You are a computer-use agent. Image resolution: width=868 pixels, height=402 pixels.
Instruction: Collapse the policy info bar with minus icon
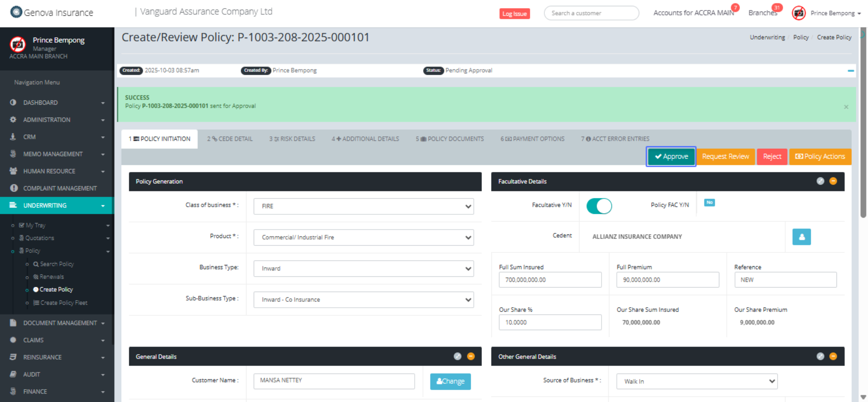[x=850, y=70]
